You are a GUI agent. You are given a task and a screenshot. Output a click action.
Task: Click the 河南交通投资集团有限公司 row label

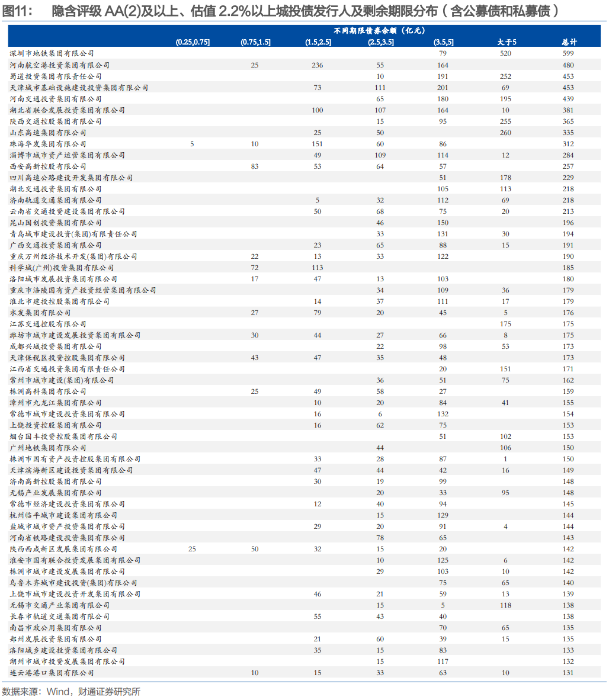[56, 99]
